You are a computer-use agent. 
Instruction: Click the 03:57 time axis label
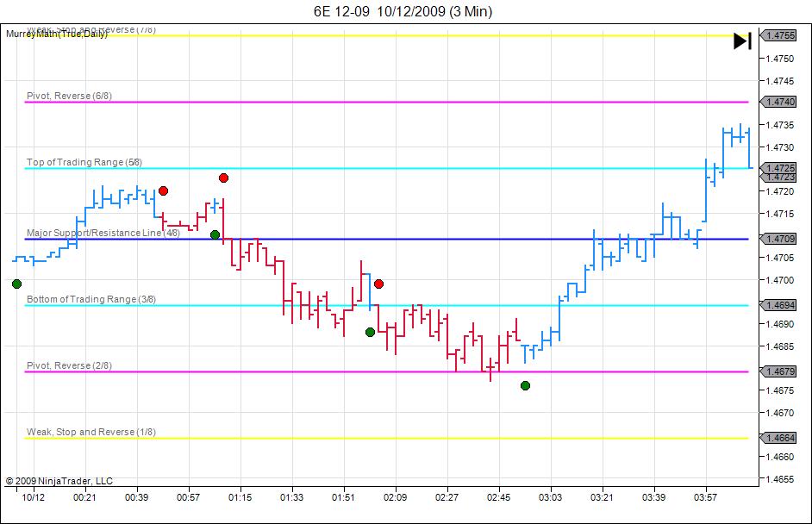coord(705,497)
